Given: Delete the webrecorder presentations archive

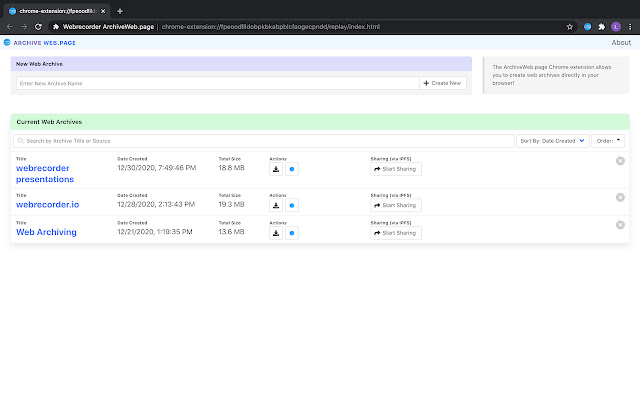Looking at the screenshot, I should tap(620, 161).
